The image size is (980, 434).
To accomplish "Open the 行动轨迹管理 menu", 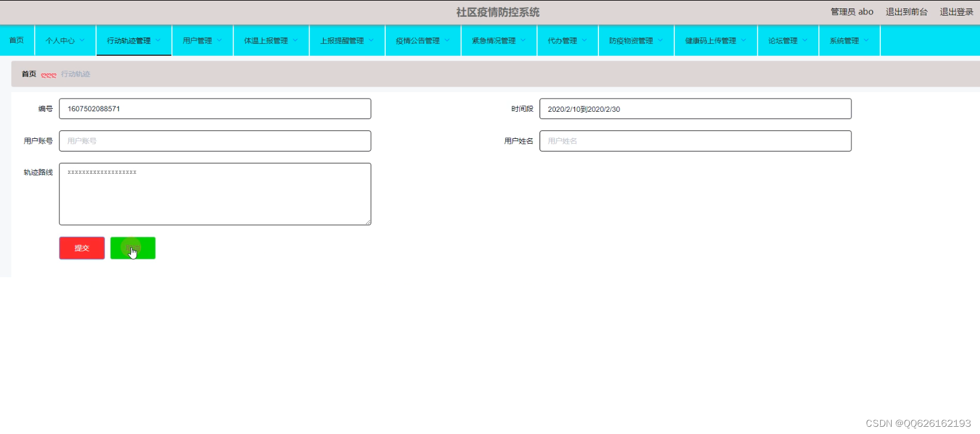I will pyautogui.click(x=134, y=40).
